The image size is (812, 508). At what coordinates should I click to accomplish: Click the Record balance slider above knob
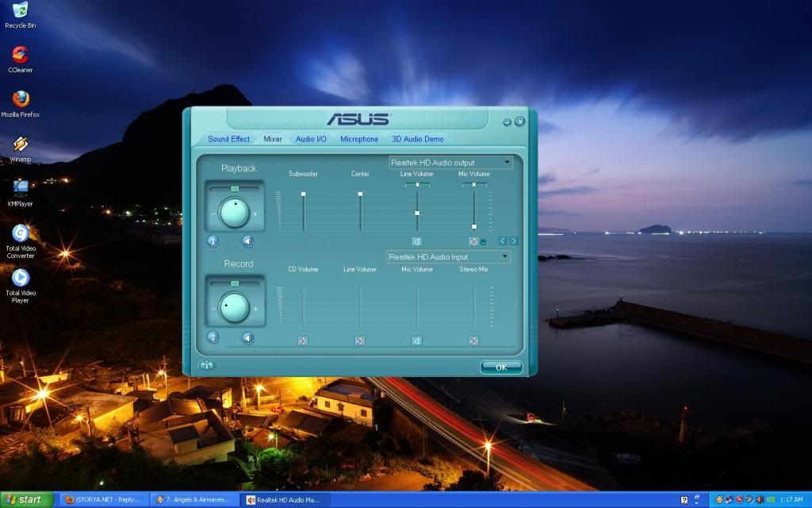pyautogui.click(x=235, y=283)
